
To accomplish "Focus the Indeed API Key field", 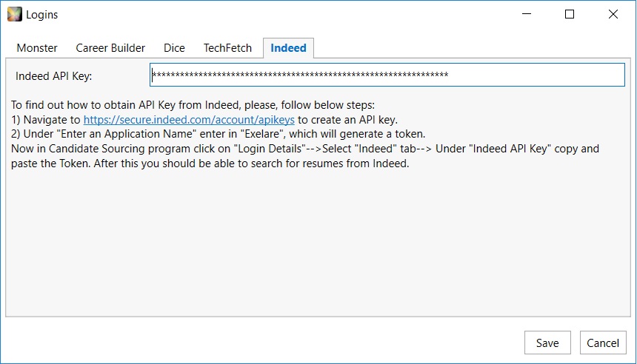I will [x=387, y=75].
